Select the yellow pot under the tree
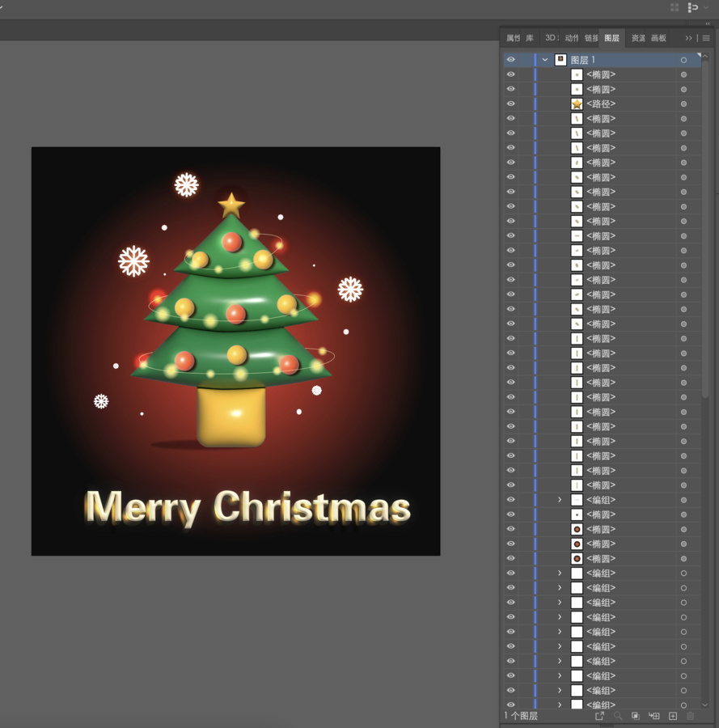 coord(231,417)
